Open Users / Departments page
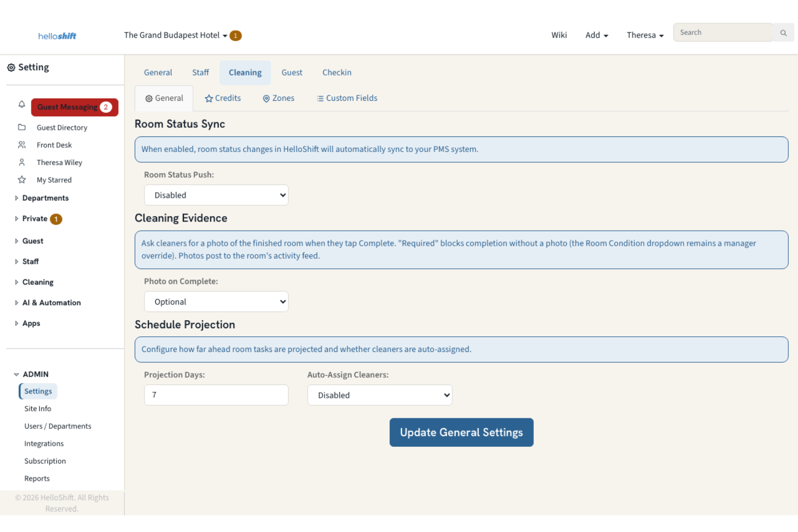The image size is (798, 532). coord(58,426)
